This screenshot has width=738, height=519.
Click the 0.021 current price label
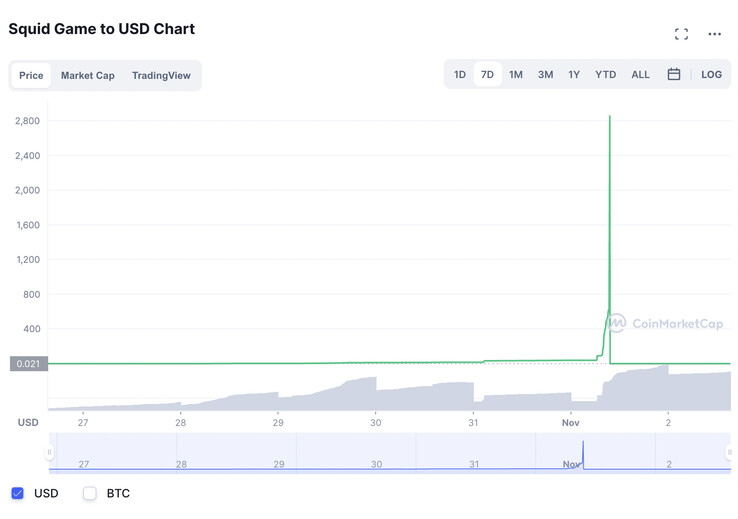(29, 364)
